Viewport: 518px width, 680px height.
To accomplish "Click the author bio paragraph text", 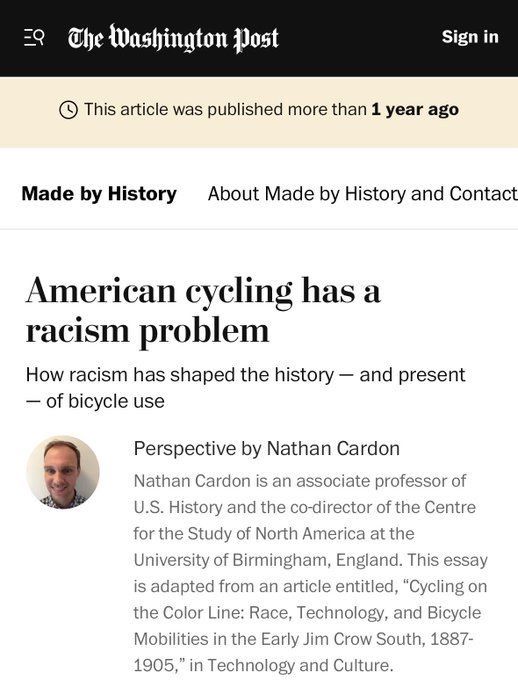I will 310,573.
